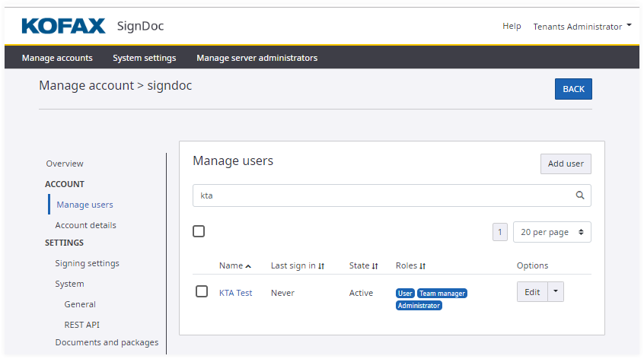Sort users by Name column arrow
The height and width of the screenshot is (359, 644).
pos(248,266)
